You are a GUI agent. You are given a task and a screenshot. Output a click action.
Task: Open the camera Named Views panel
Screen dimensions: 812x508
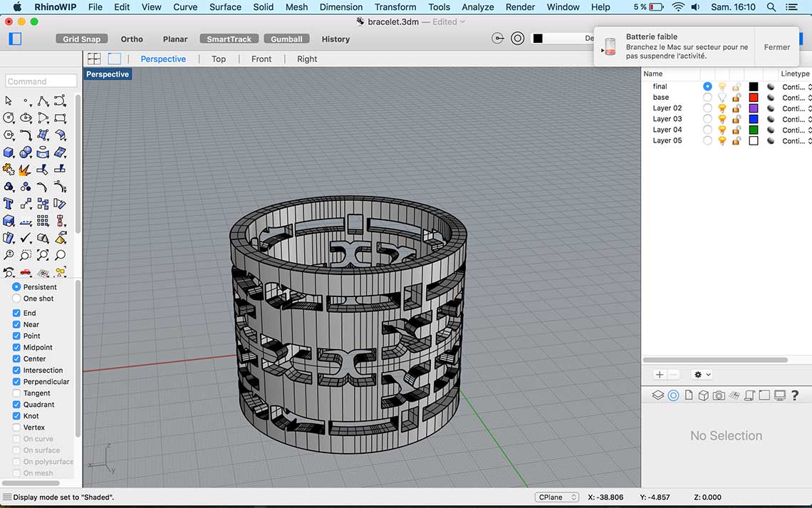pos(718,395)
